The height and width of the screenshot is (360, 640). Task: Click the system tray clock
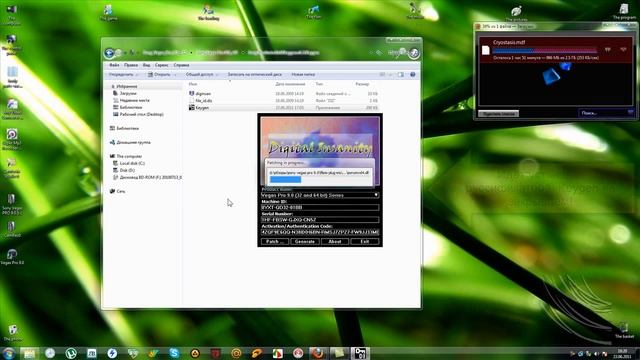pos(622,353)
